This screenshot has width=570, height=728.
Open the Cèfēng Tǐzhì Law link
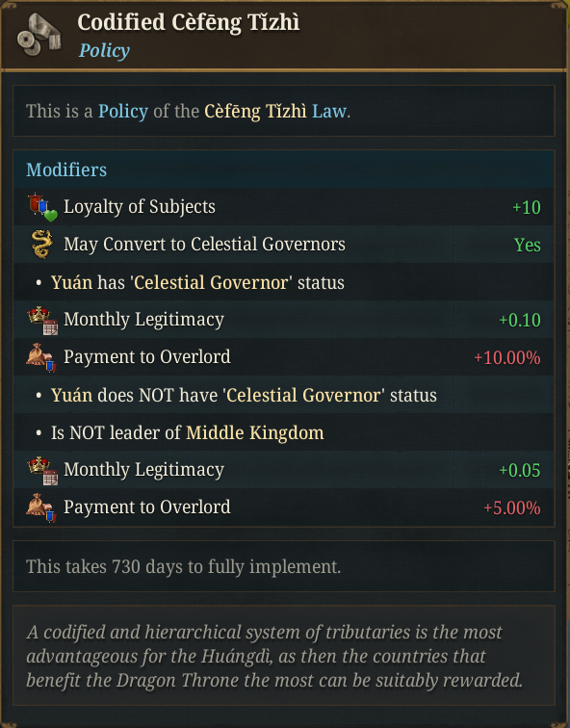click(x=275, y=112)
